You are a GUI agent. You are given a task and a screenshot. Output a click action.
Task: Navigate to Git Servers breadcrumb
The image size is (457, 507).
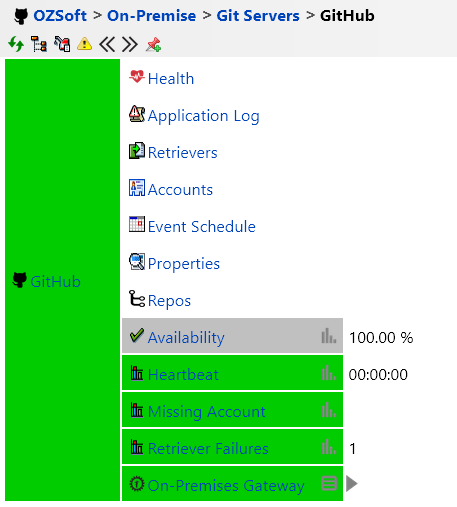(258, 16)
